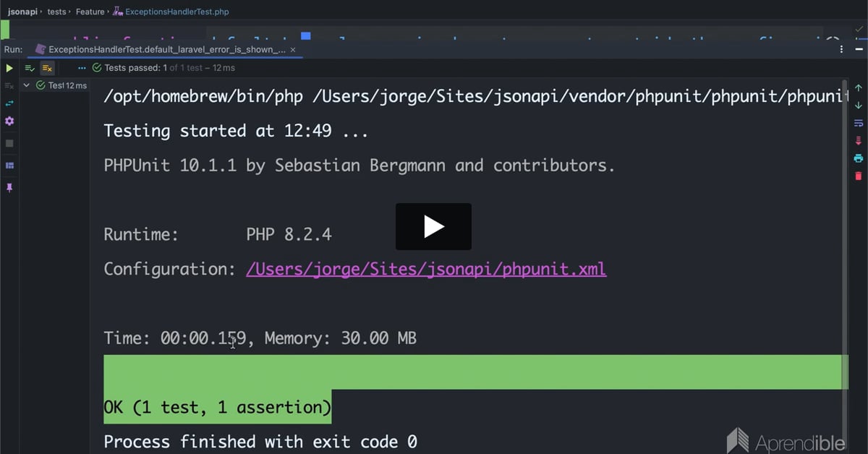This screenshot has height=454, width=868.
Task: Click the tests breadcrumb
Action: click(x=57, y=12)
